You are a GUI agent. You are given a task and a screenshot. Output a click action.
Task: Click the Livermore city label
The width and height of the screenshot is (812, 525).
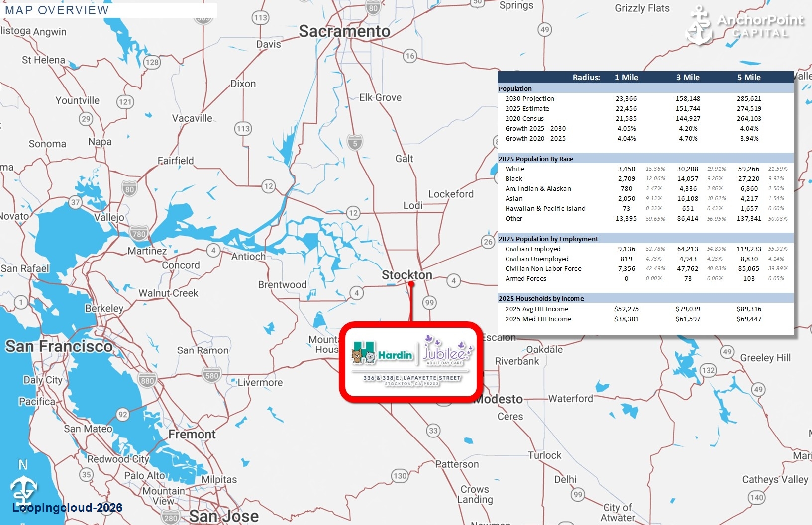(x=260, y=383)
